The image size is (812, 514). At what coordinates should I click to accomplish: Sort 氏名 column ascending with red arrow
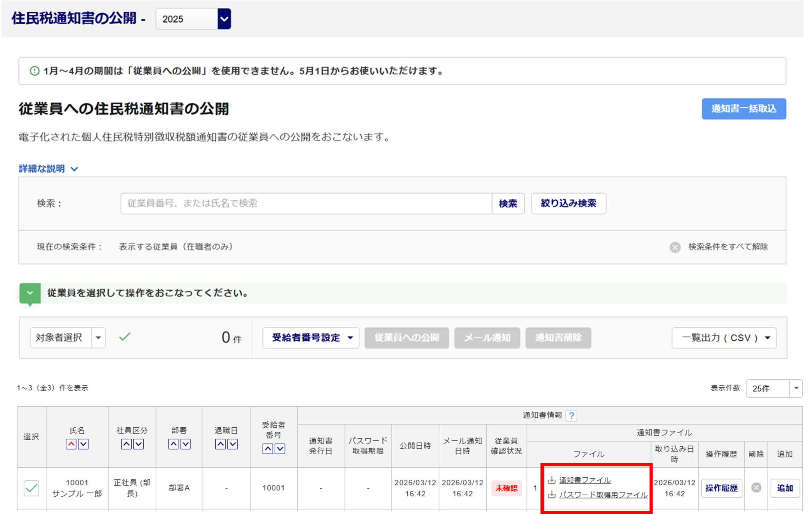click(71, 444)
